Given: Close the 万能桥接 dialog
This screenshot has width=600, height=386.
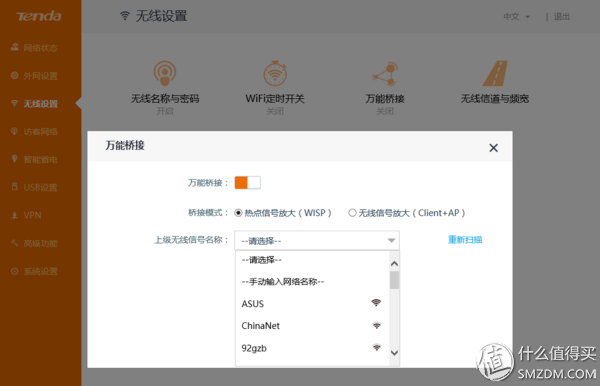Looking at the screenshot, I should [x=494, y=148].
